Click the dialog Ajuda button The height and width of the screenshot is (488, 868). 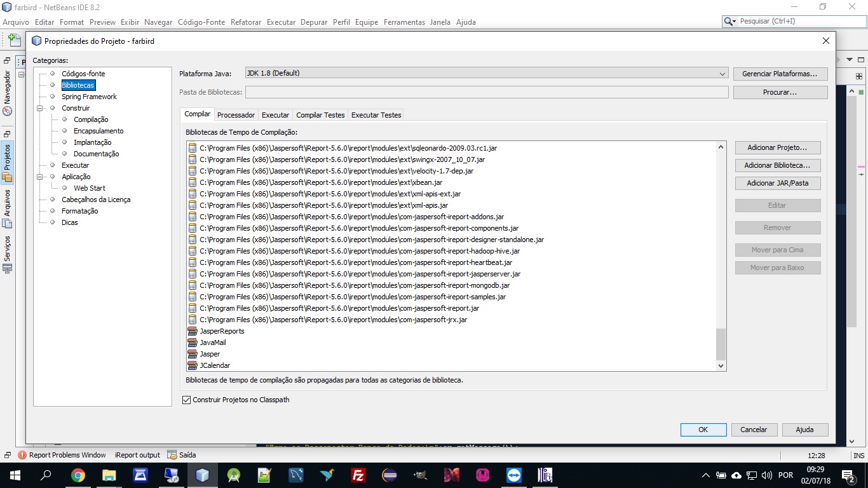point(804,430)
